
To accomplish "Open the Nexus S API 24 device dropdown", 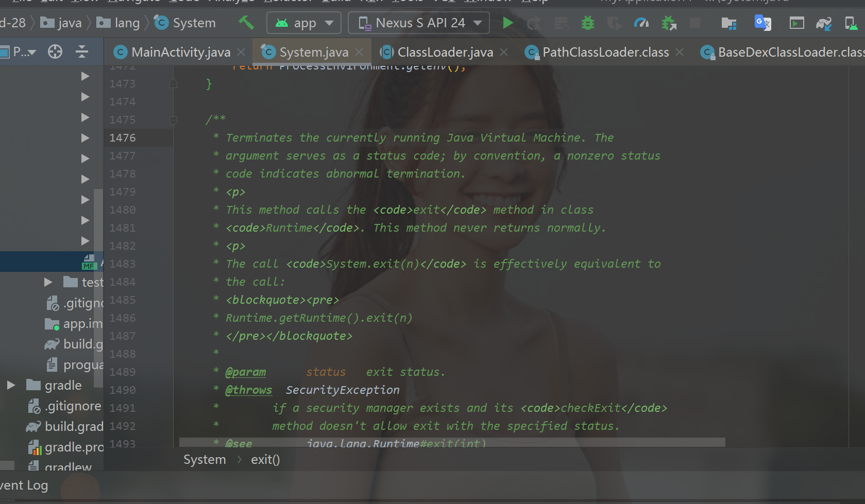I will pyautogui.click(x=419, y=23).
